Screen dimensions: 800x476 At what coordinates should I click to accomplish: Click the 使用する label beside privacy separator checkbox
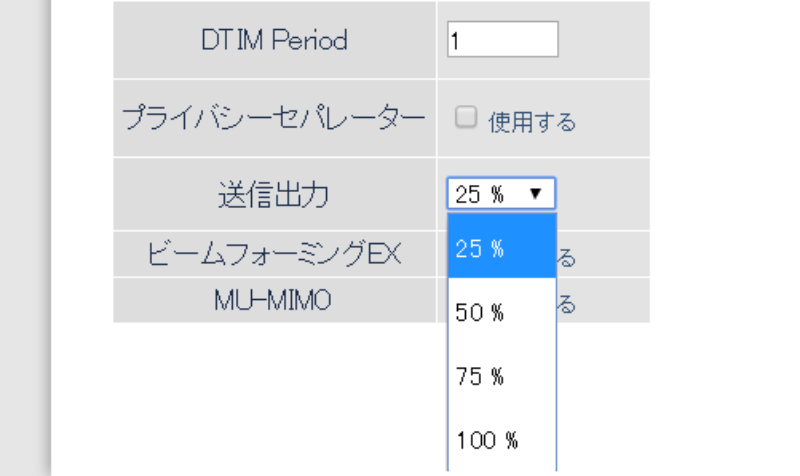(532, 122)
